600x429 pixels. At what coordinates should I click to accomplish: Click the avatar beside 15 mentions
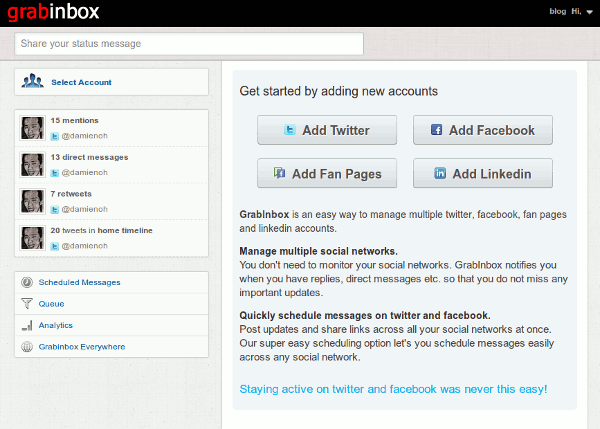pyautogui.click(x=32, y=128)
